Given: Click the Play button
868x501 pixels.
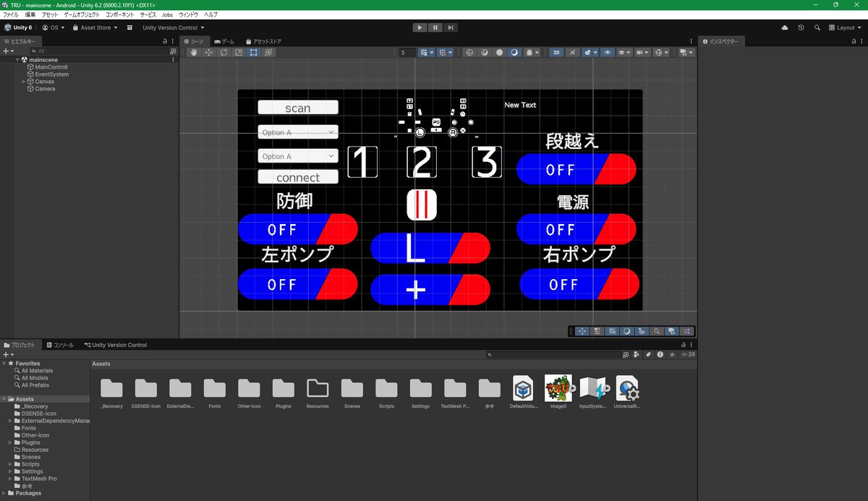Looking at the screenshot, I should point(420,27).
